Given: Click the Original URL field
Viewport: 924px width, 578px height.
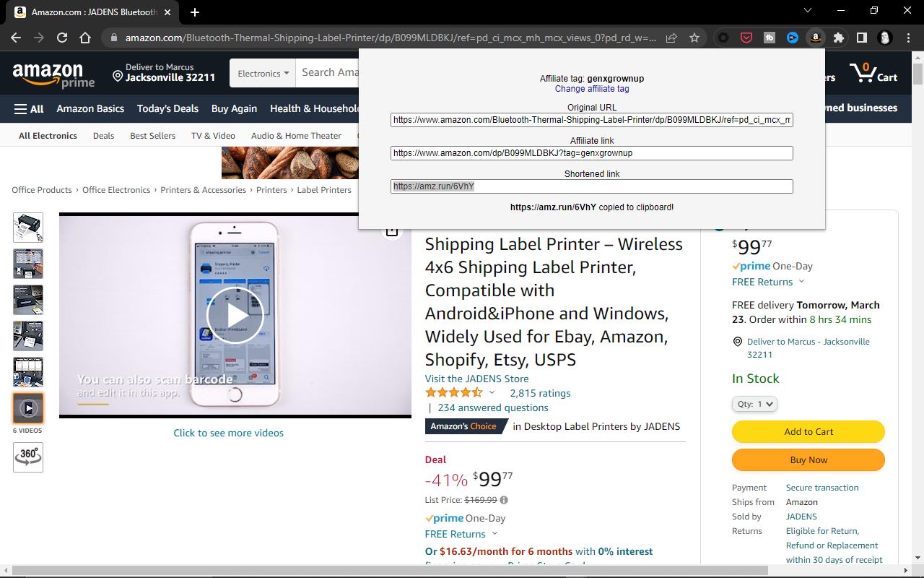Looking at the screenshot, I should (592, 120).
